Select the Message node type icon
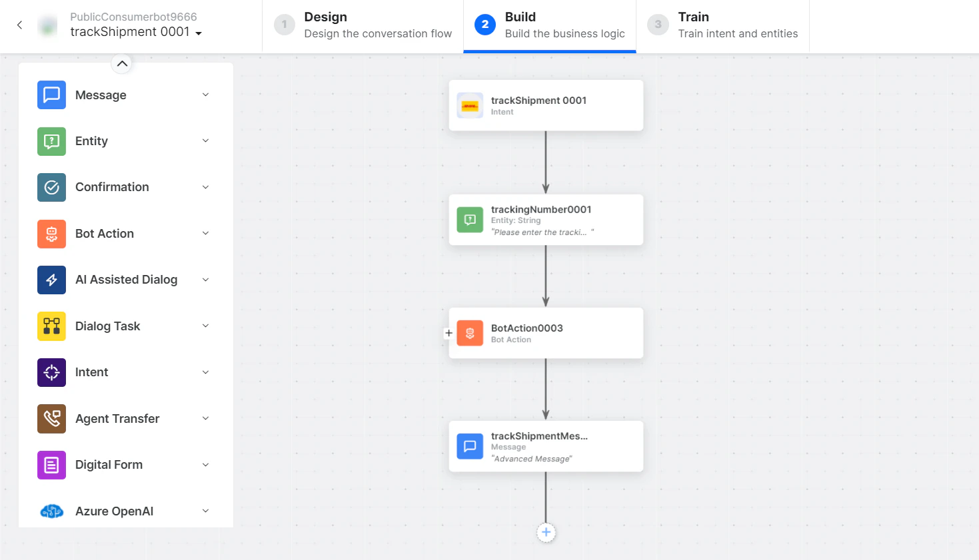979x560 pixels. pyautogui.click(x=51, y=95)
